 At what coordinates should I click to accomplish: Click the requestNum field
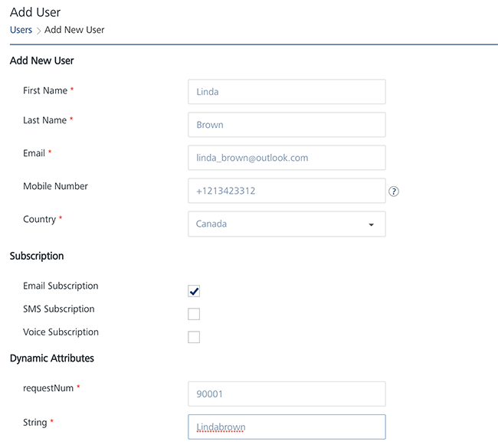(286, 394)
